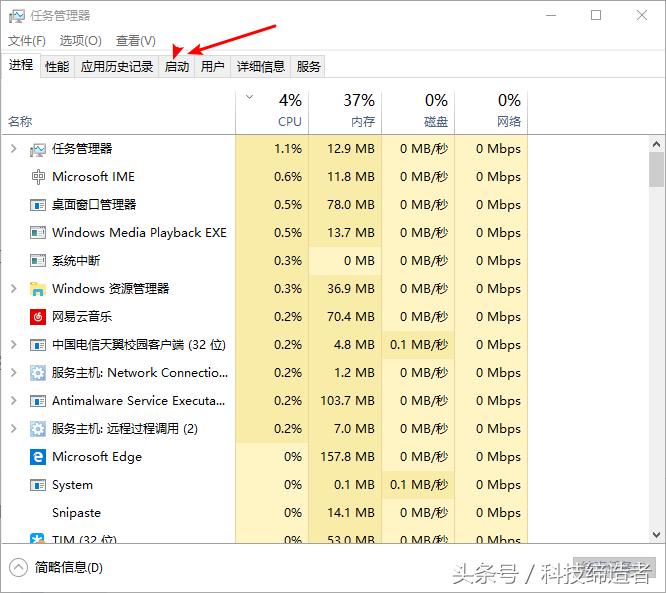Screen dimensions: 666x593
Task: Click the 网易云音乐 red icon
Action: pos(38,316)
